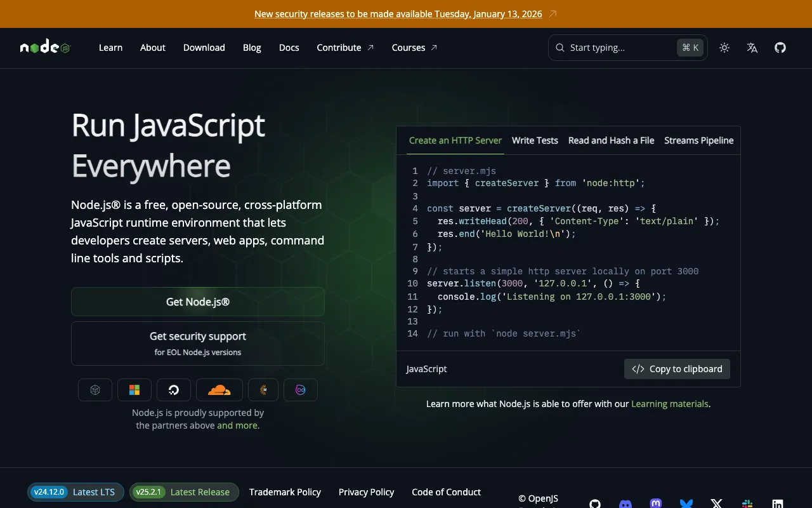Open the language translation selector icon
812x508 pixels.
point(752,47)
